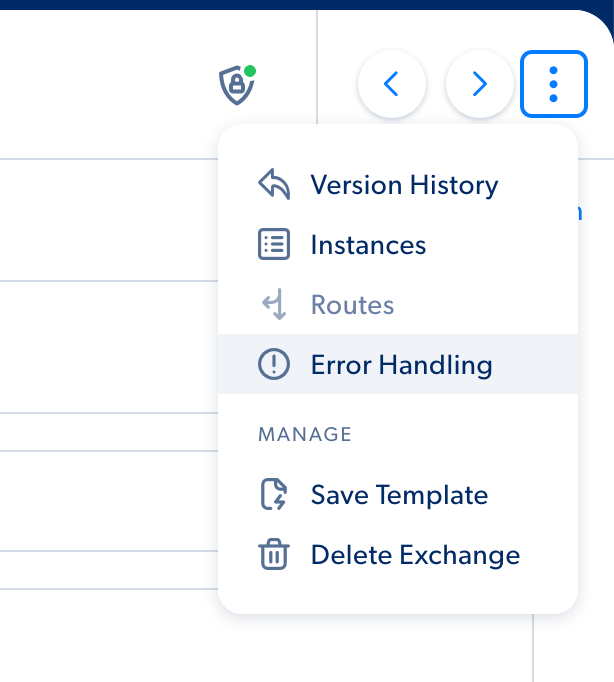Screen dimensions: 614x682
Task: Click the shield lock security icon
Action: pyautogui.click(x=237, y=85)
